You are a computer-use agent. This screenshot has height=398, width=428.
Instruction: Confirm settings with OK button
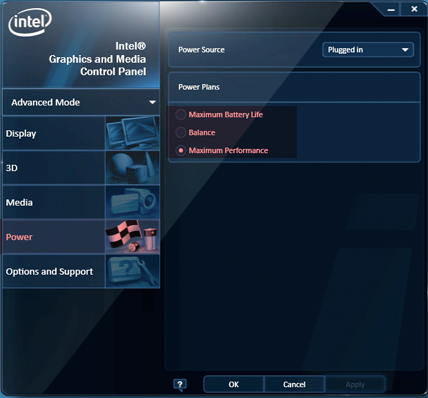tap(233, 384)
